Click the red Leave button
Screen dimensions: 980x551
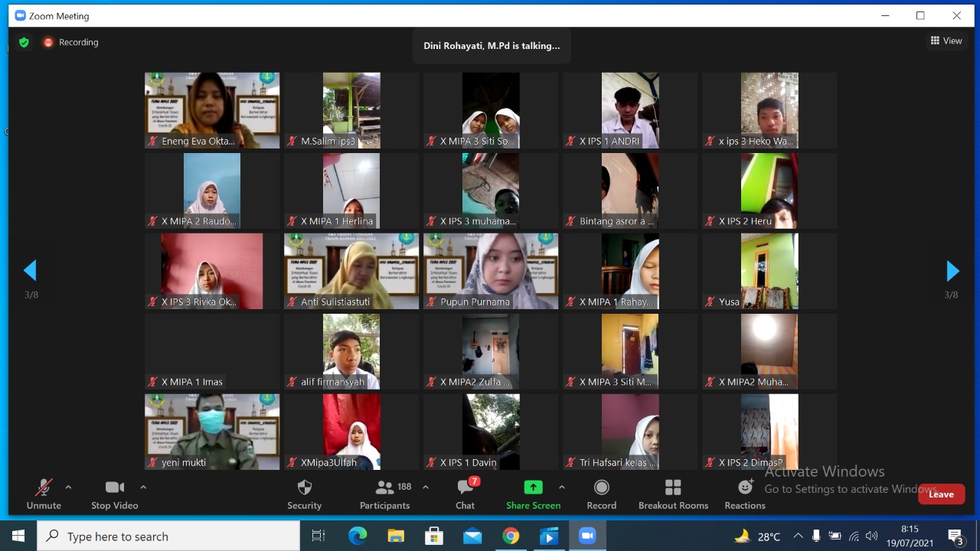coord(941,494)
